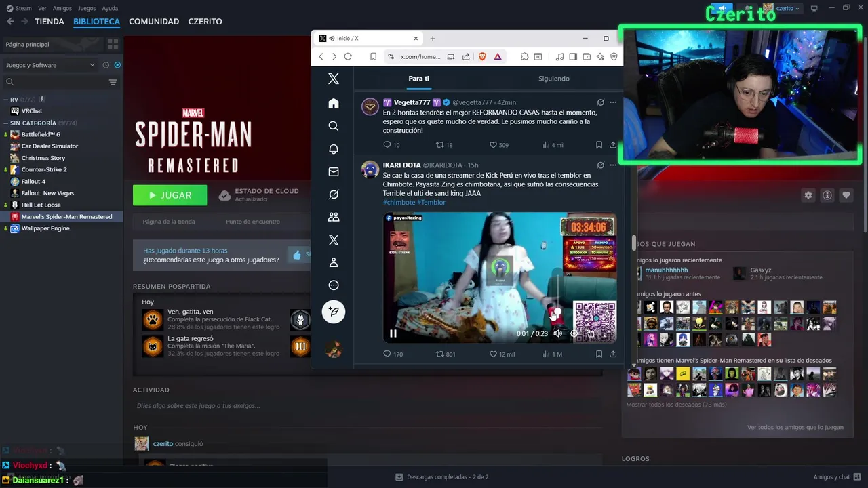Toggle browser sidebar panel icon
This screenshot has width=868, height=488.
point(574,57)
